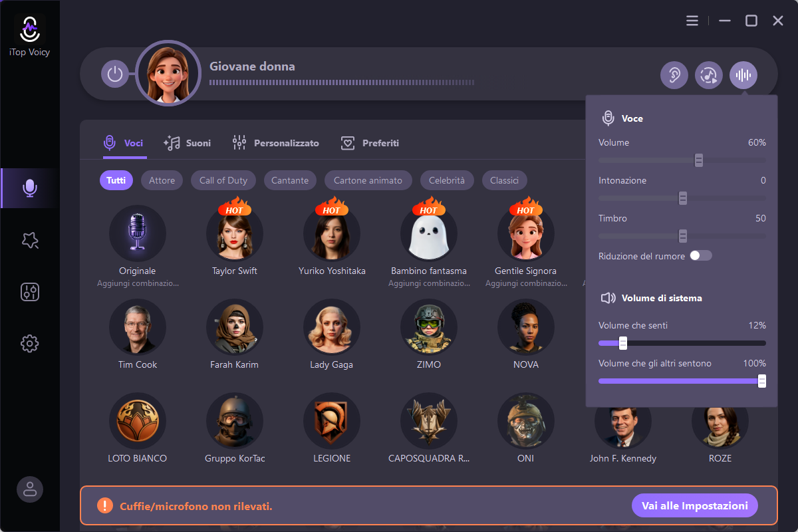Viewport: 798px width, 532px height.
Task: Switch to the Suoni tab
Action: (x=188, y=143)
